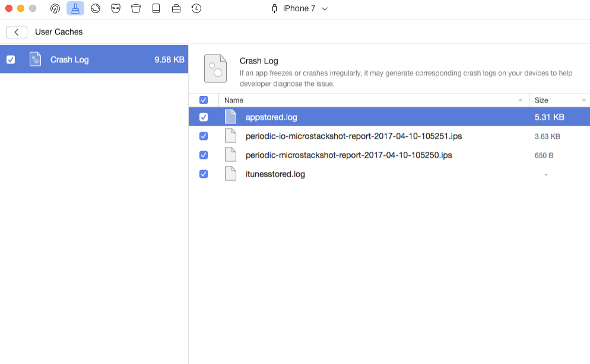Click the itunesstored.log file icon
The width and height of the screenshot is (590, 364).
[x=231, y=174]
